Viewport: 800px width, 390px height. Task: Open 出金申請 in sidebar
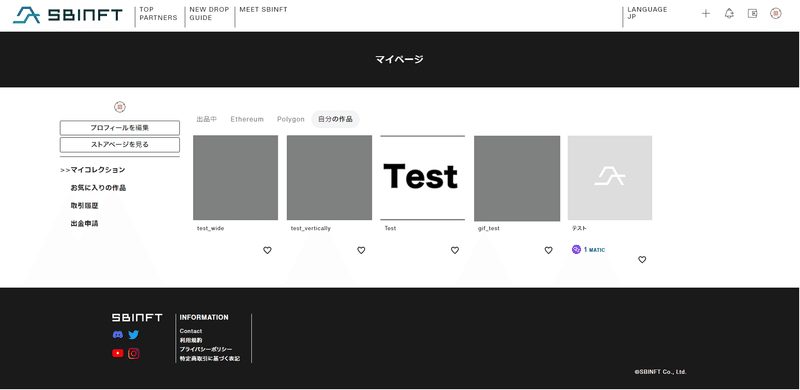coord(84,224)
